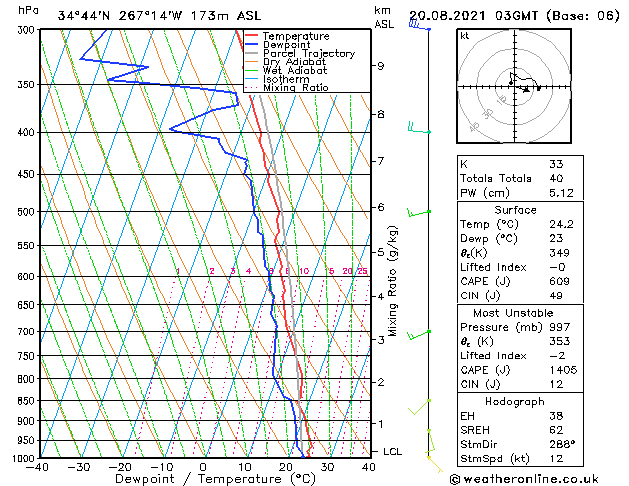
Task: Click the EH value 38
Action: (x=556, y=416)
